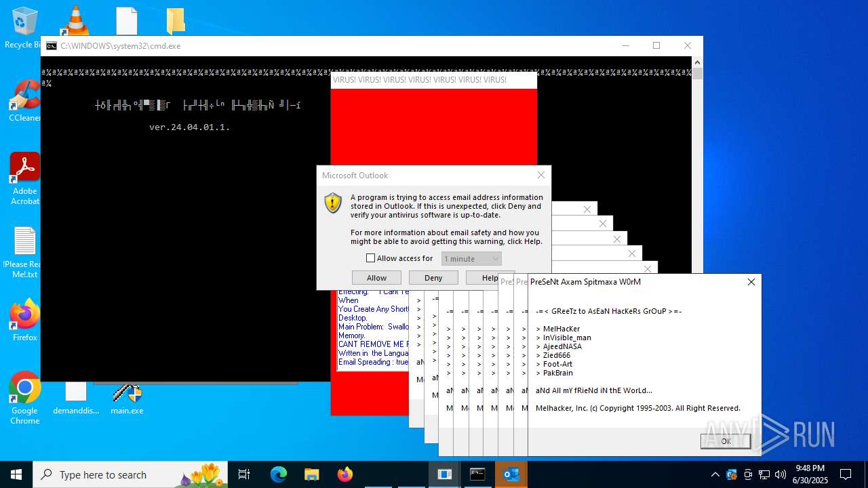Click the cmd.exe title bar icon
Image resolution: width=868 pixels, height=488 pixels.
click(x=52, y=46)
